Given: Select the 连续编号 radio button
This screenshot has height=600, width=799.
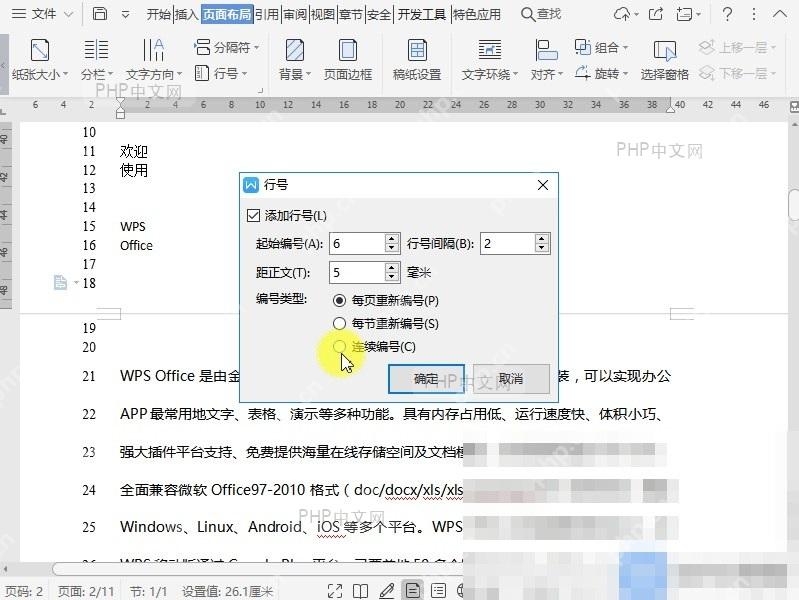Looking at the screenshot, I should 339,347.
